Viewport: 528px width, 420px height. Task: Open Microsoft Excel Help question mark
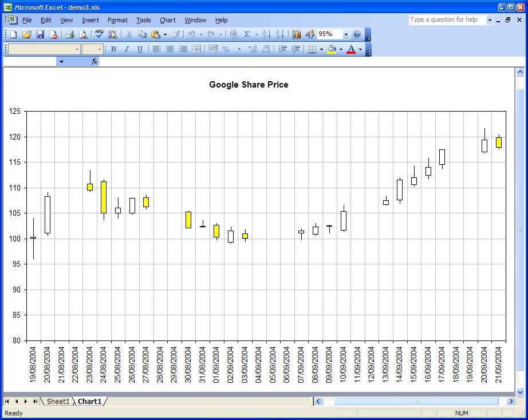coord(357,34)
